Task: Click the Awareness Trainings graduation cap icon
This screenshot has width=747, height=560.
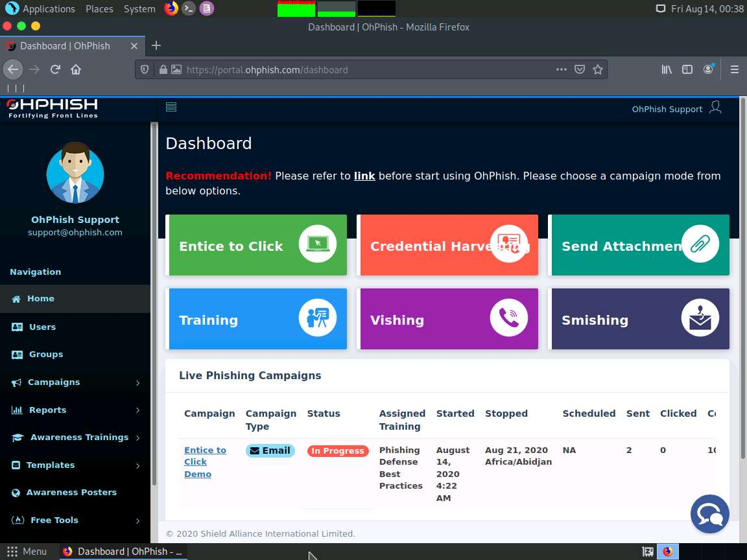Action: click(18, 437)
